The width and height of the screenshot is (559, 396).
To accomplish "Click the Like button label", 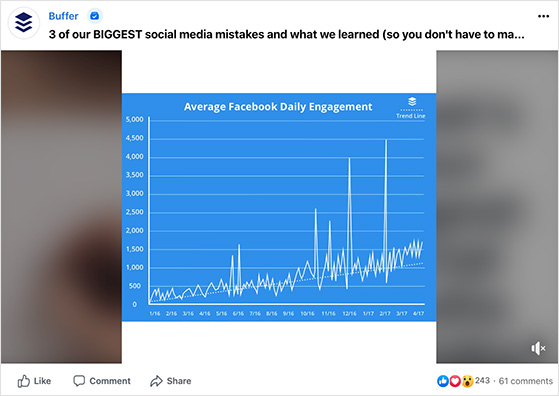I will [x=42, y=381].
